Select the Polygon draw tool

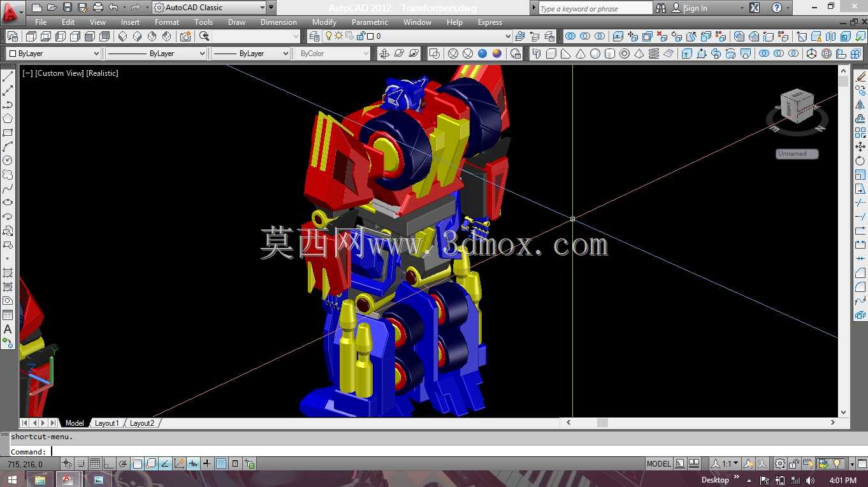pyautogui.click(x=8, y=119)
